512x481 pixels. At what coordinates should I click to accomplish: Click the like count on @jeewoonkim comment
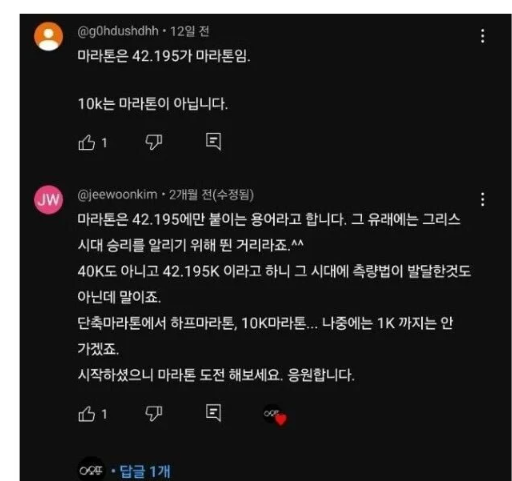coord(104,414)
